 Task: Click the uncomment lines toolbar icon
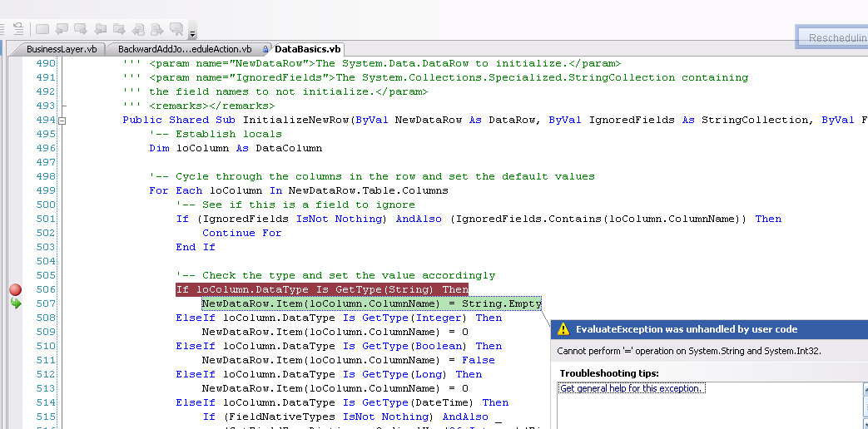18,29
